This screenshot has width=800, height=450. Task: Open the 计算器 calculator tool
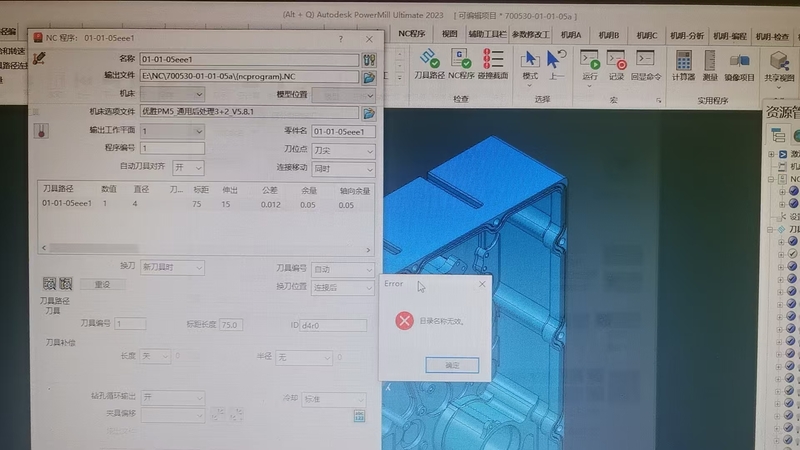point(683,60)
